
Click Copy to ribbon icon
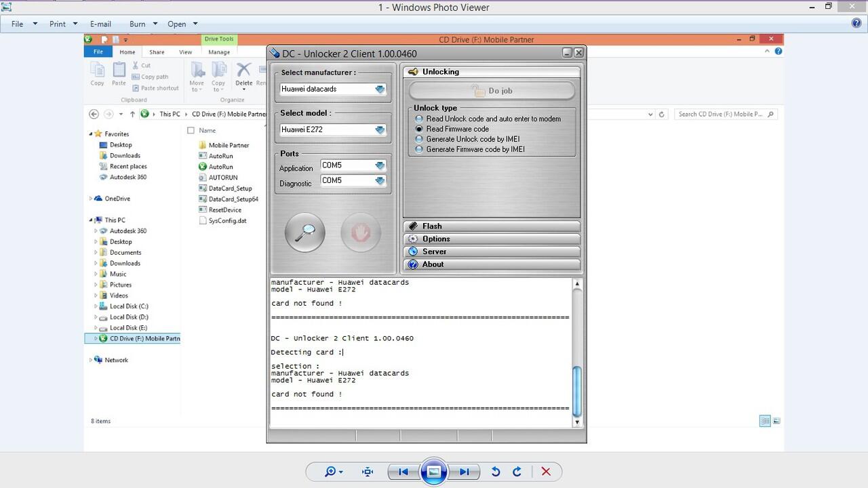click(218, 77)
